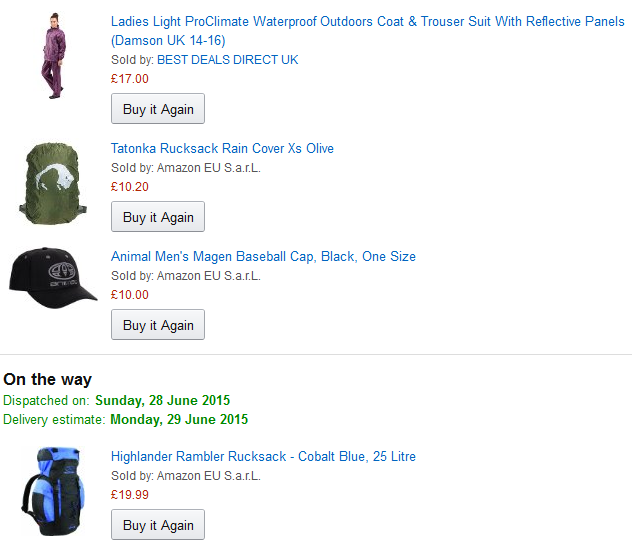Buy the Animal baseball cap again
The image size is (632, 545).
158,325
